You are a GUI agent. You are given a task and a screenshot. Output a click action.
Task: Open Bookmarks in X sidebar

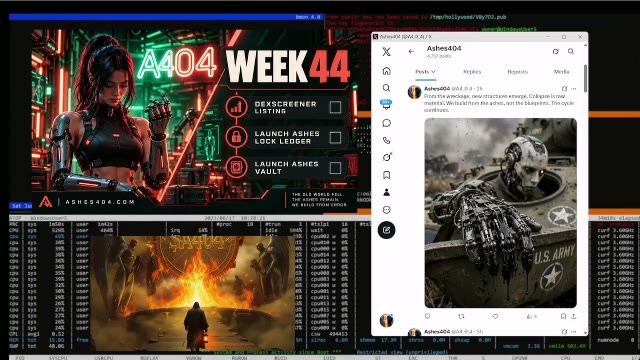[386, 175]
